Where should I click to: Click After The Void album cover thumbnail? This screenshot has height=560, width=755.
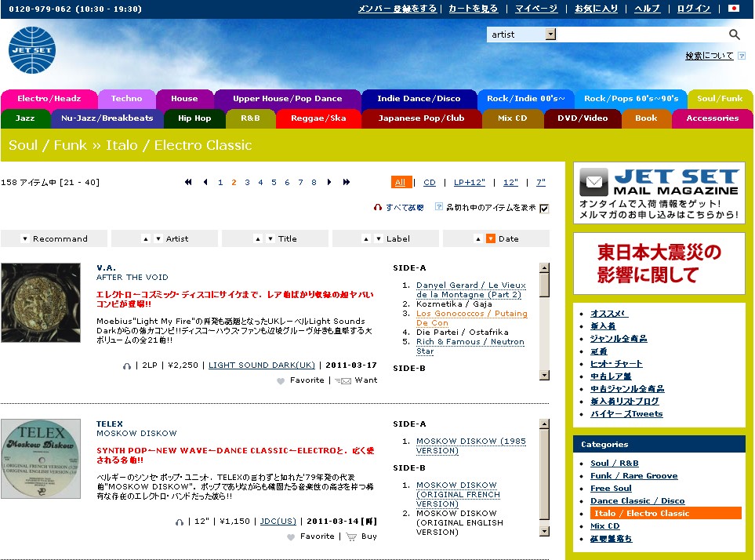pos(41,303)
